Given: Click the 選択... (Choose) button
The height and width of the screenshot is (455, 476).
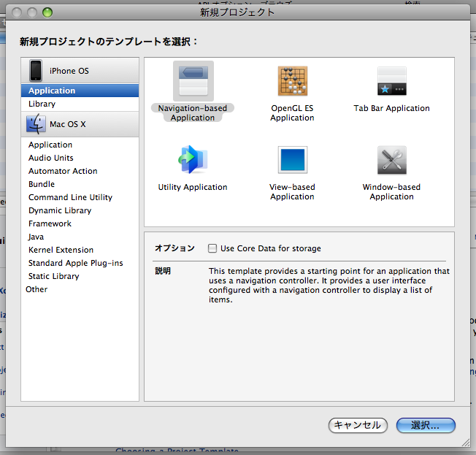Looking at the screenshot, I should (x=426, y=425).
